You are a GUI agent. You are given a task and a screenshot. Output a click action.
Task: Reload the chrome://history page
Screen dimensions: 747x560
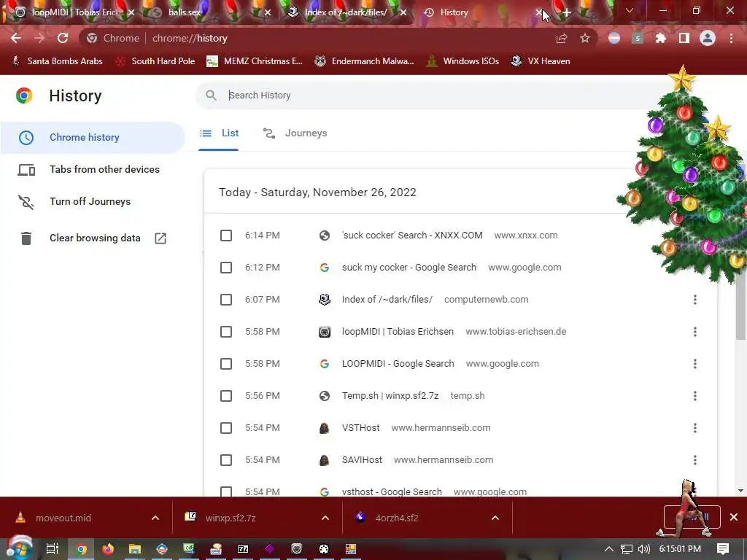(63, 38)
